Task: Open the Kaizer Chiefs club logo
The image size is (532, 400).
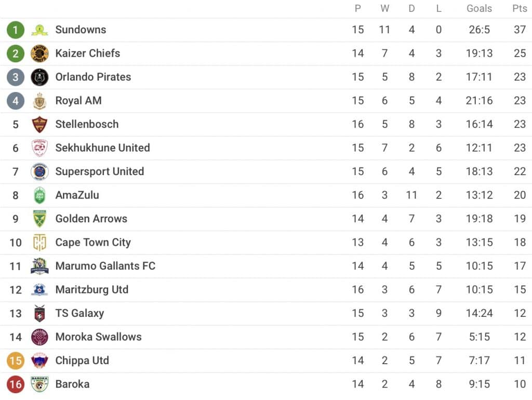Action: point(39,54)
